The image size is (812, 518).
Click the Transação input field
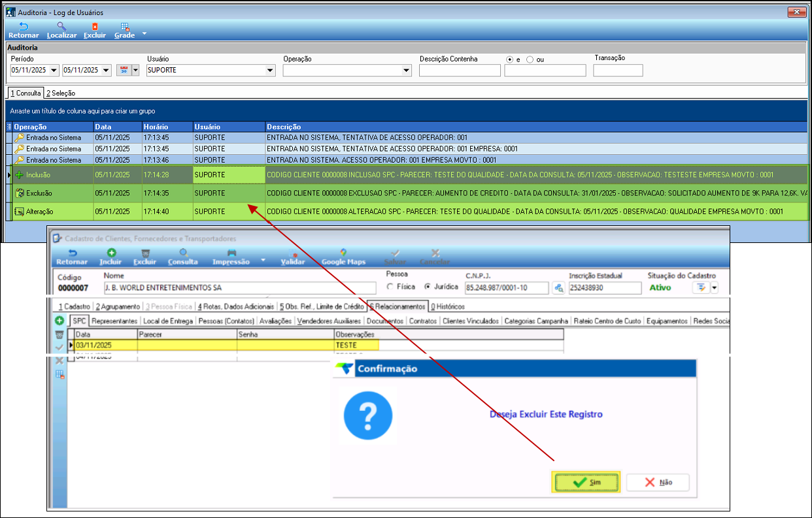618,71
